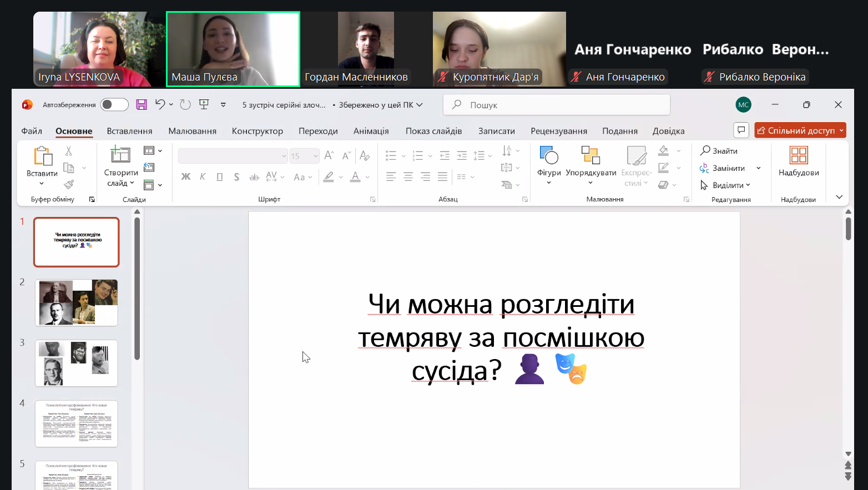This screenshot has height=490, width=868.
Task: Switch to the Вставлення tab
Action: pos(129,131)
